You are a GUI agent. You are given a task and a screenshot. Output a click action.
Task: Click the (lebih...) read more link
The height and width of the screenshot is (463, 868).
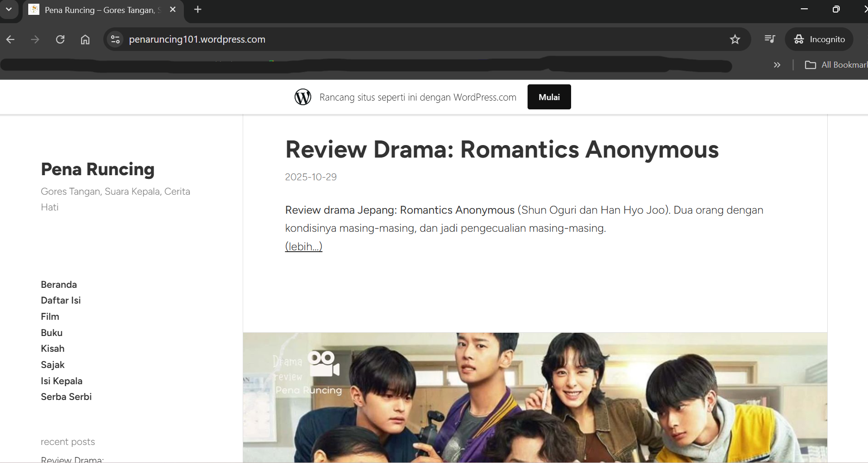click(303, 247)
